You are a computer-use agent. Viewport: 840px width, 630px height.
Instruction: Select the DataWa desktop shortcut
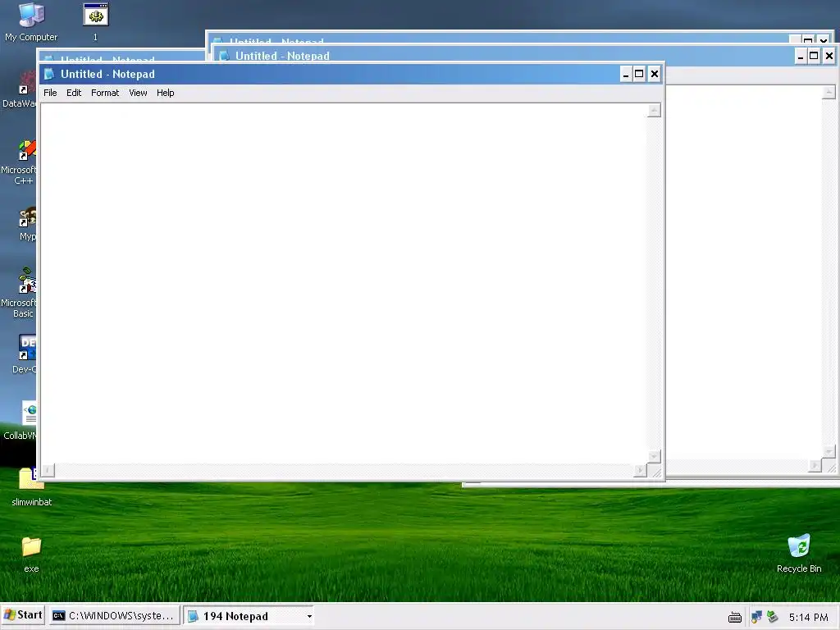click(20, 90)
